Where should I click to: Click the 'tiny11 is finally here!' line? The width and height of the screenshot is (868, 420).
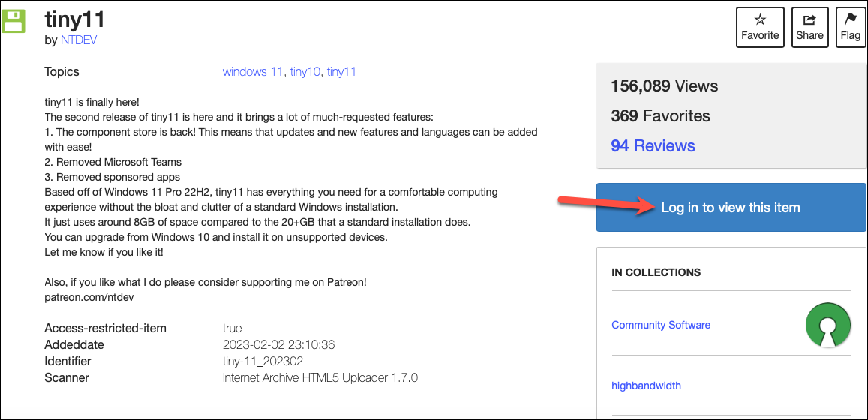(x=92, y=102)
